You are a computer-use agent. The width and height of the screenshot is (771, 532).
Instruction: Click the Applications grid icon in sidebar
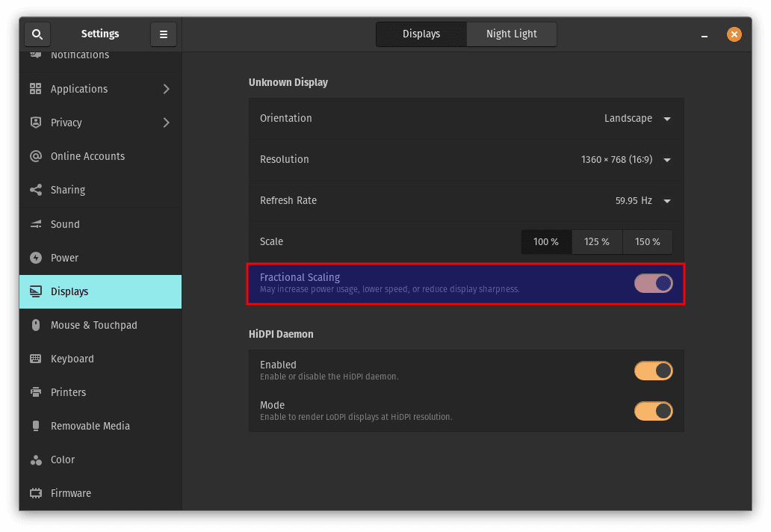coord(35,88)
